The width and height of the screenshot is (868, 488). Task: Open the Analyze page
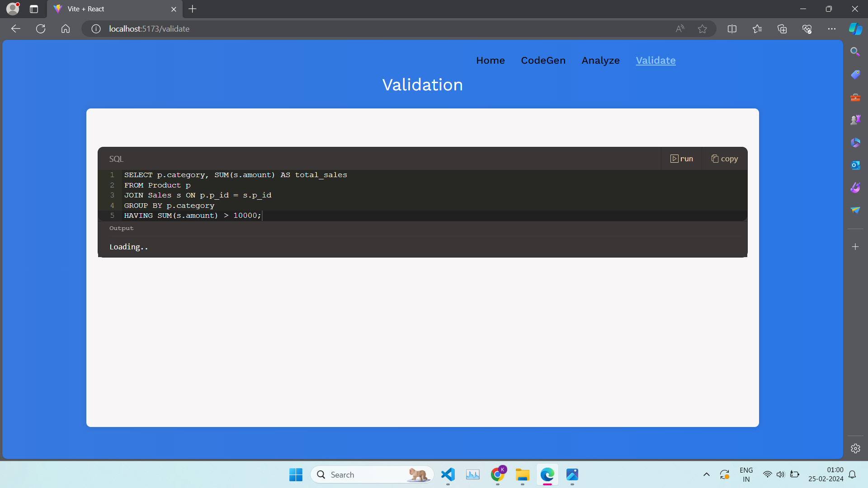600,61
